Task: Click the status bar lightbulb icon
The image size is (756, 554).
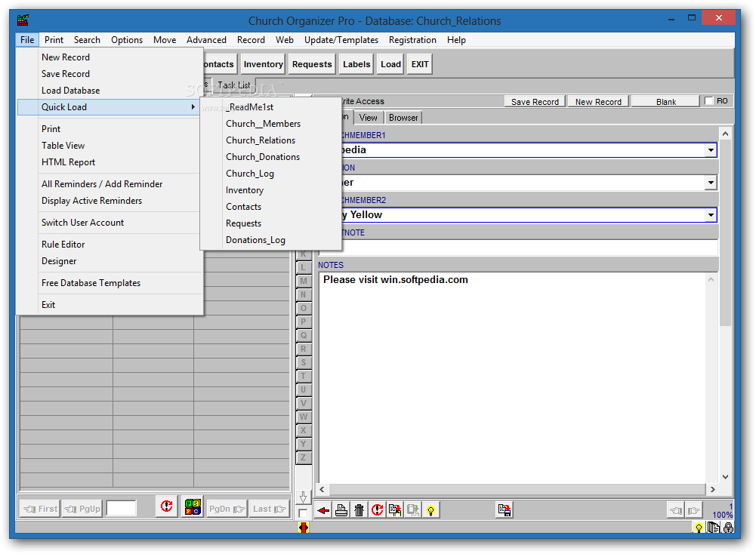Action: (x=699, y=528)
